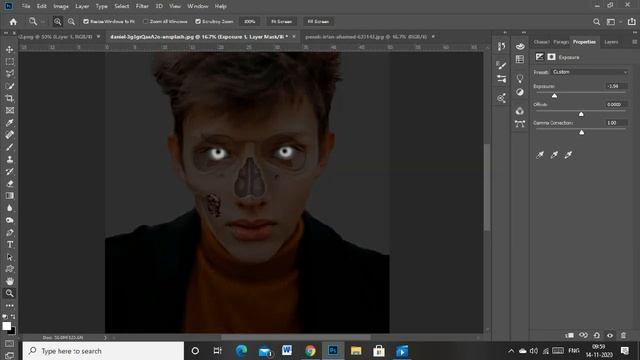Open the History panel icon
The height and width of the screenshot is (360, 640).
pyautogui.click(x=502, y=47)
